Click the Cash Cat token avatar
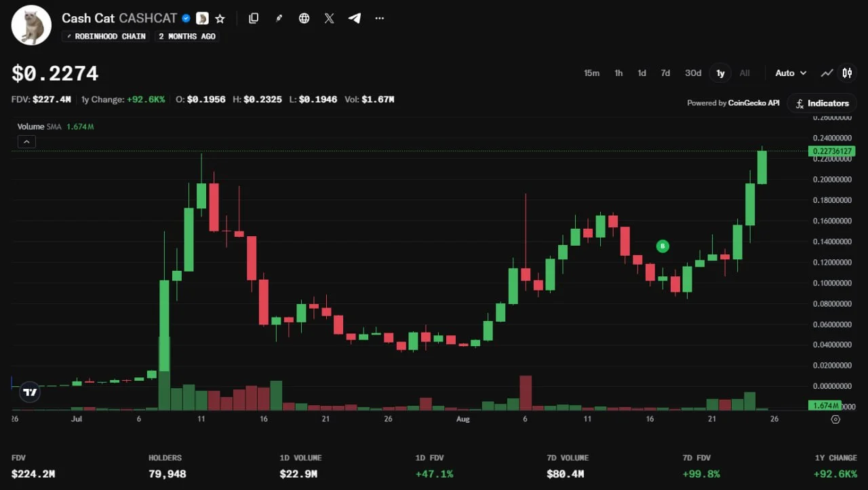The width and height of the screenshot is (868, 490). point(31,26)
